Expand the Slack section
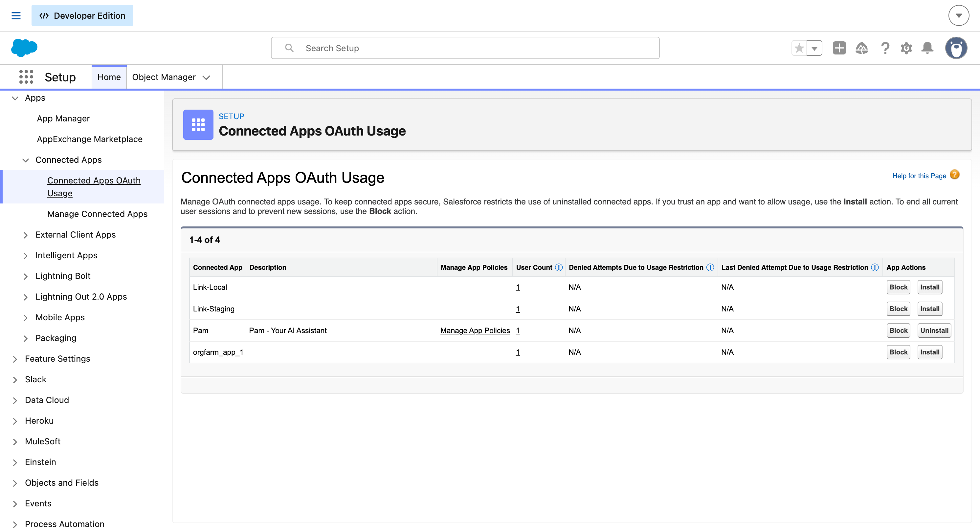 click(15, 380)
